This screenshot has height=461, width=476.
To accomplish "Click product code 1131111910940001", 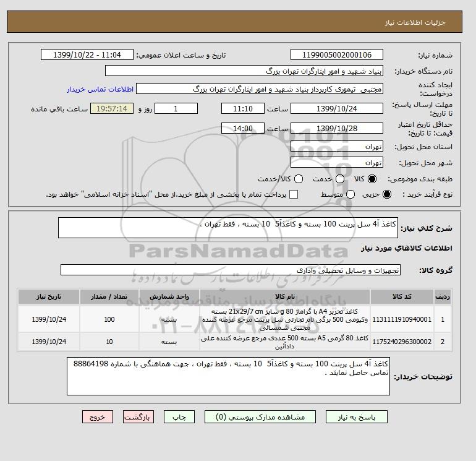I will [x=402, y=319].
